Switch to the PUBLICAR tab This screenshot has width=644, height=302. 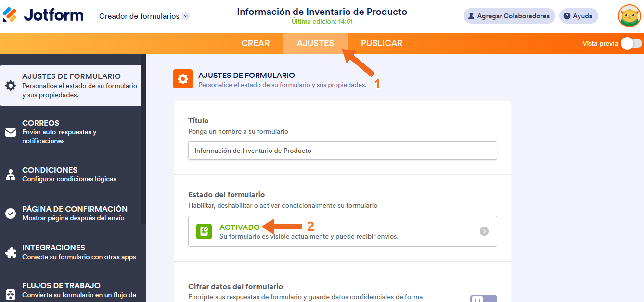(x=381, y=43)
